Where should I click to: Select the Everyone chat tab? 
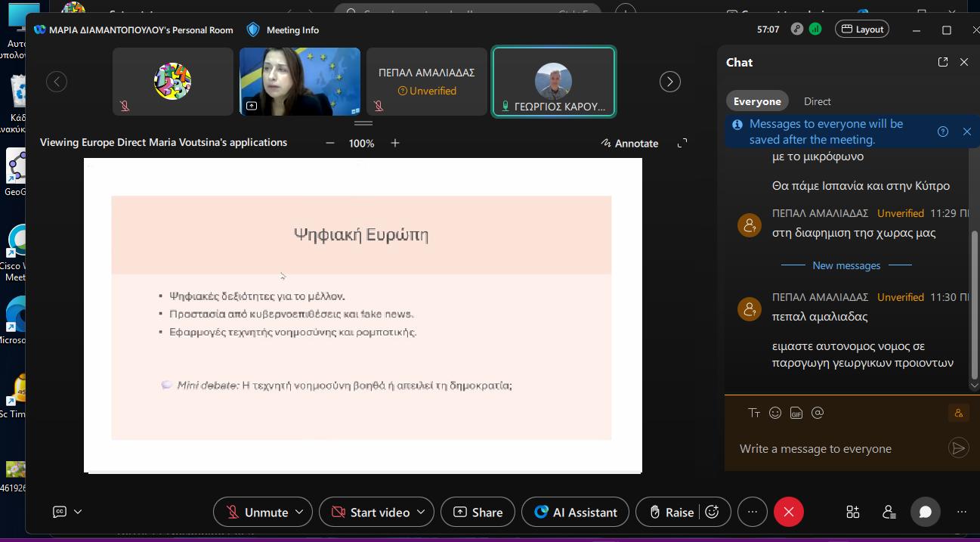pyautogui.click(x=757, y=101)
